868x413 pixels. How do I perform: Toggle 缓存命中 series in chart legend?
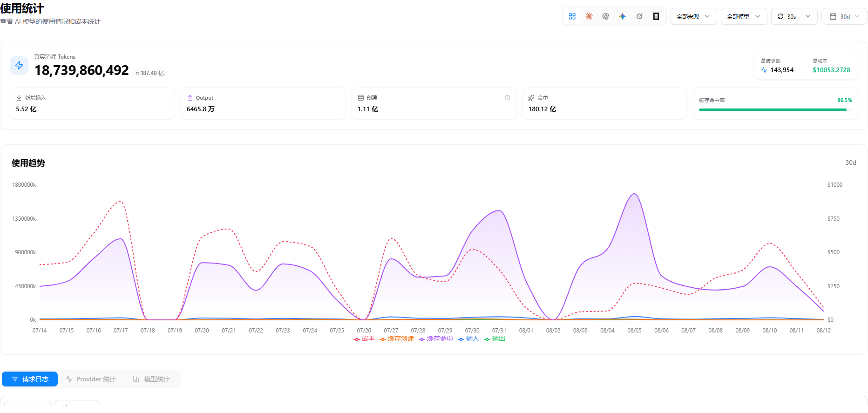tap(436, 339)
